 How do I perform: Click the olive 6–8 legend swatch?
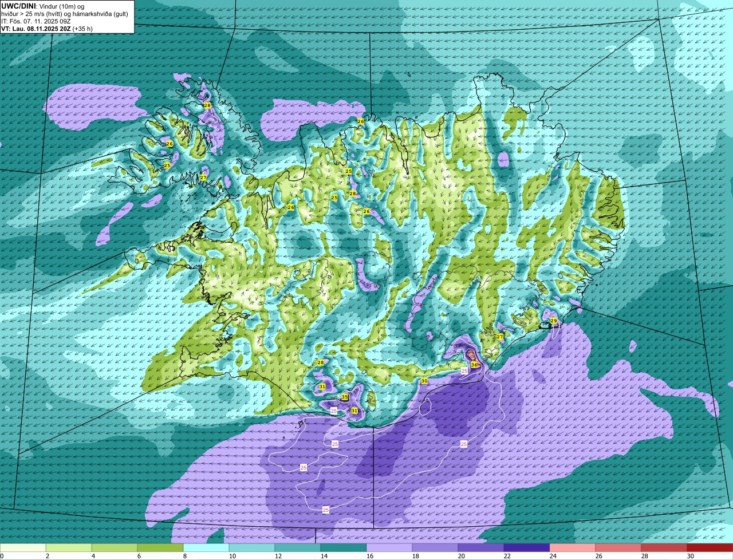click(x=160, y=548)
